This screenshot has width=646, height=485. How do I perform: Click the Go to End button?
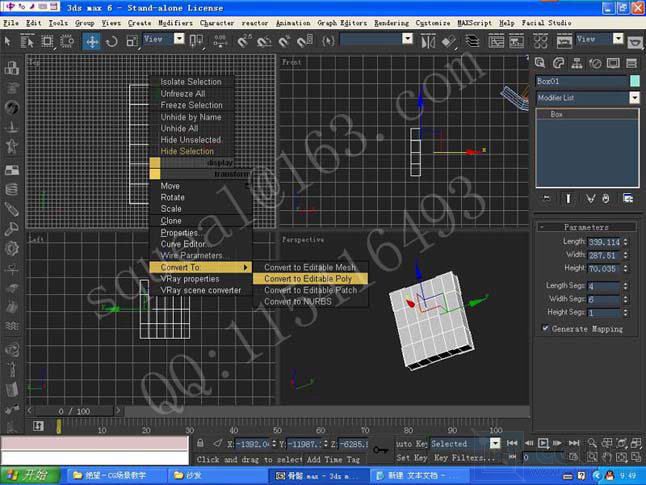click(x=574, y=443)
